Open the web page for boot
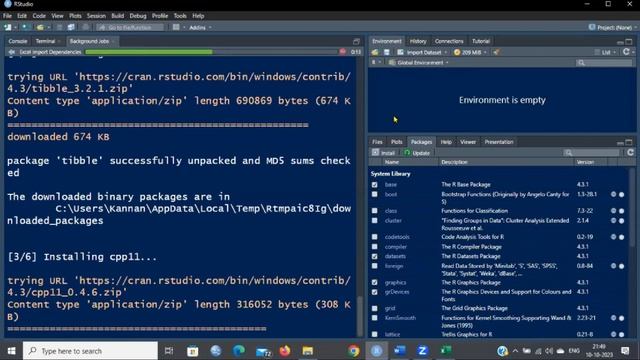 click(x=613, y=195)
